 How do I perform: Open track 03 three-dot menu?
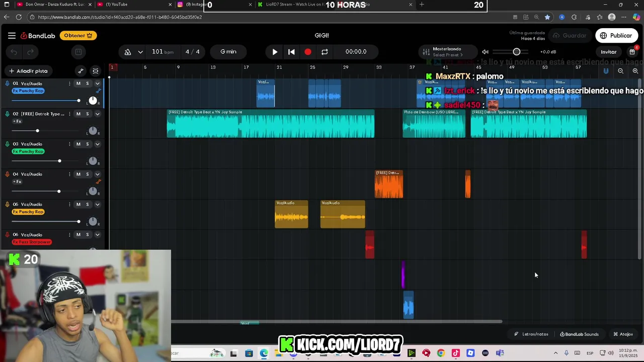[x=69, y=144]
